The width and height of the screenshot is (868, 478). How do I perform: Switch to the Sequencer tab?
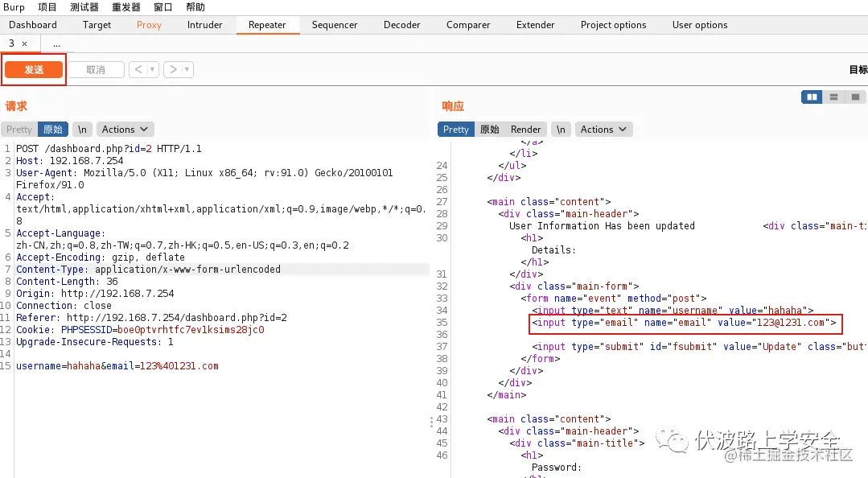[335, 25]
